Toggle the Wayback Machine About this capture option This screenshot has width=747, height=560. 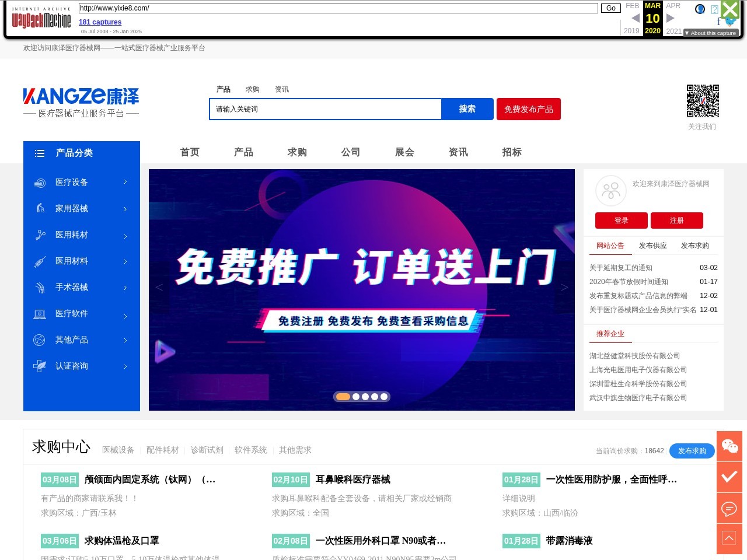tap(711, 33)
